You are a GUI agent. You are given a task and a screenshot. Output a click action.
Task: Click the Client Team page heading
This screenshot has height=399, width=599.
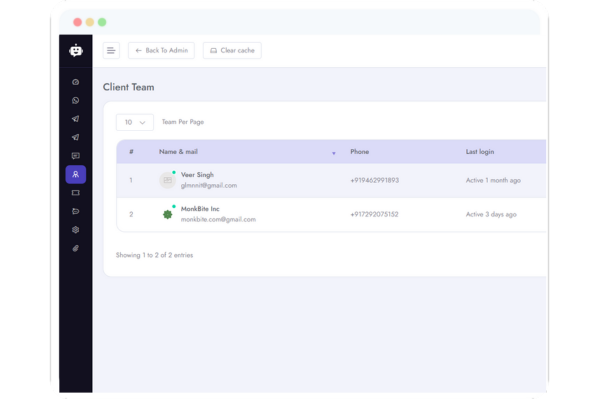(128, 87)
